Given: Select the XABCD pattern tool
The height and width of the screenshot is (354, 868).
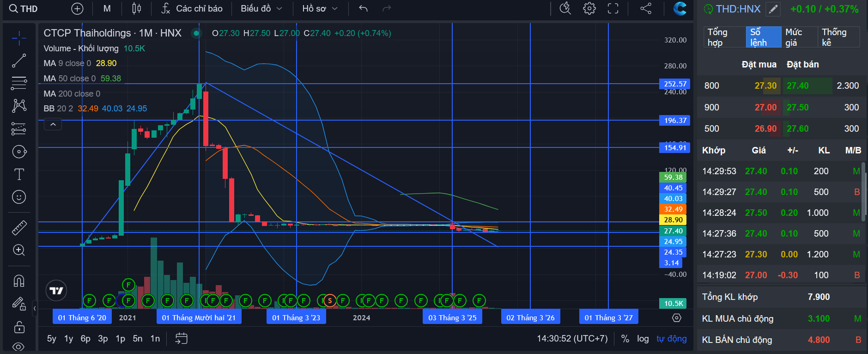Looking at the screenshot, I should 19,106.
